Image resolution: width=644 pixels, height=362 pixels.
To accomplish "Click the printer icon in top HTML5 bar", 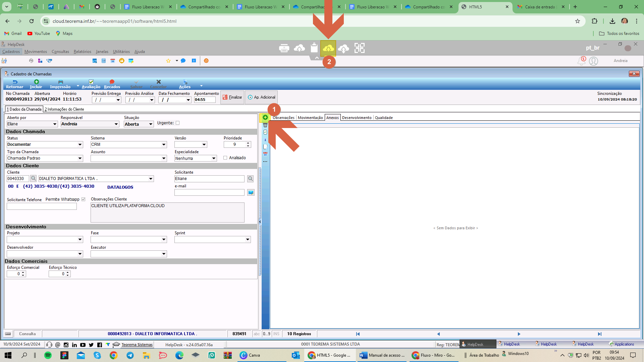I will (284, 48).
